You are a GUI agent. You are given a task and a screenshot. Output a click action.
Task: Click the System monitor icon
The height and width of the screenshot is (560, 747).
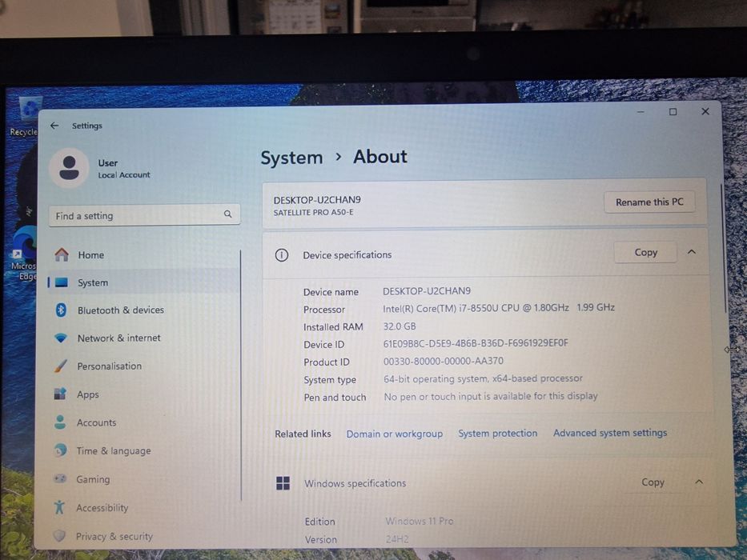62,282
